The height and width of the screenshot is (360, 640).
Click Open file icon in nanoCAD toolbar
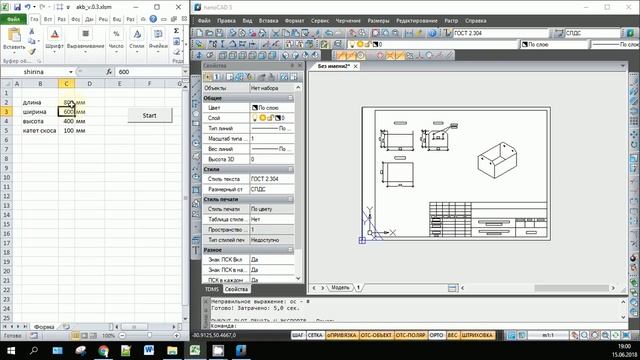pyautogui.click(x=209, y=33)
